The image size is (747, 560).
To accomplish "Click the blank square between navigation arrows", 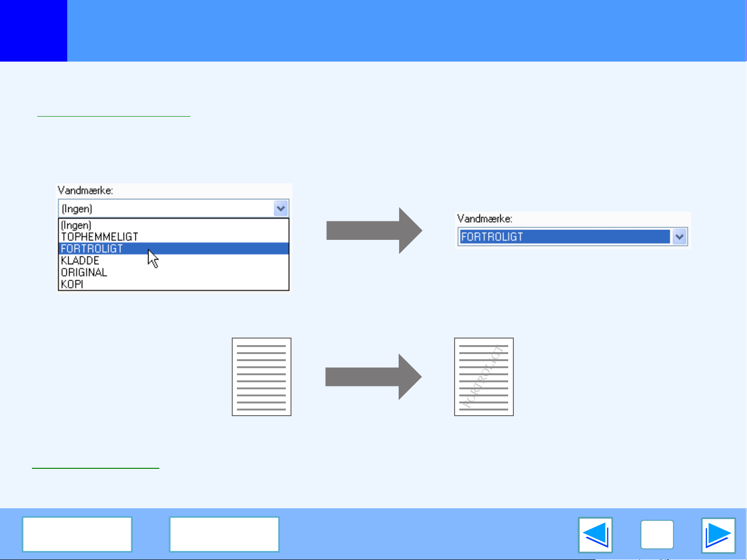I will coord(657,535).
